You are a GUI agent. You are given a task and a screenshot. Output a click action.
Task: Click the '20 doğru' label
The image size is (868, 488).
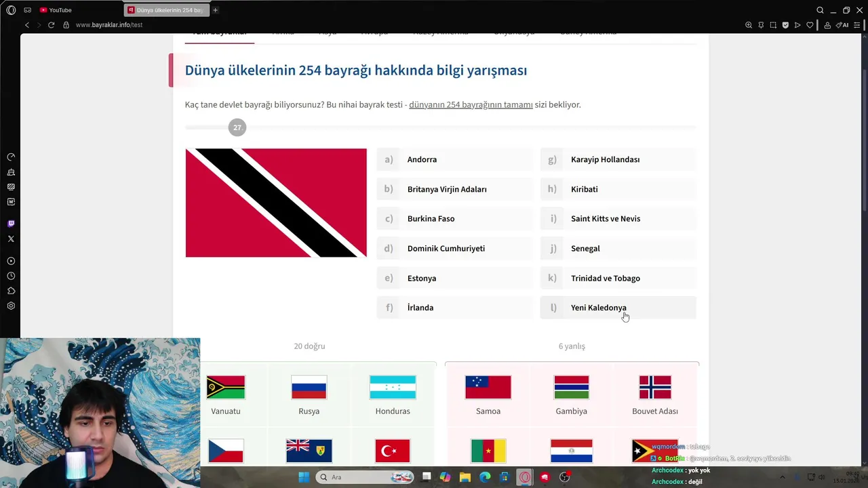tap(309, 346)
